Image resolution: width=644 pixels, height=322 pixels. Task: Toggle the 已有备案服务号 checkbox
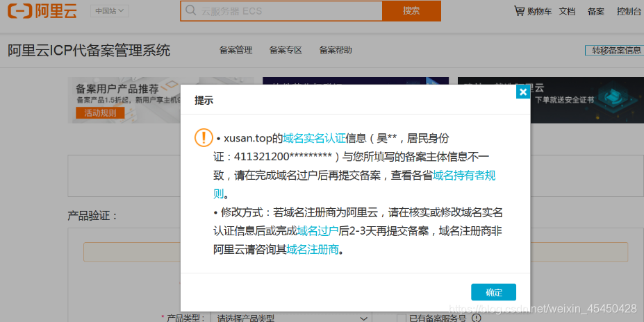pos(402,319)
